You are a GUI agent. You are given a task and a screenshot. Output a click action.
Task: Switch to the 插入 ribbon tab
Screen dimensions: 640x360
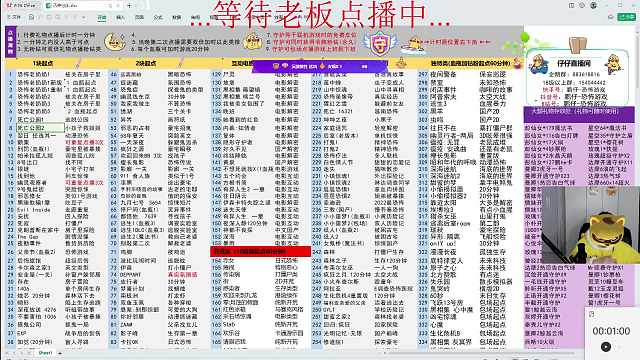120,18
